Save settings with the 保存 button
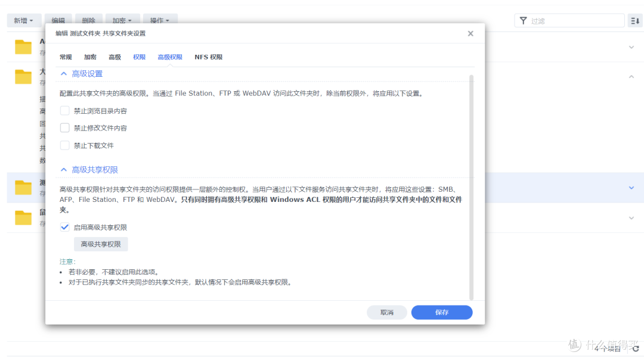Viewport: 644px width, 358px height. pyautogui.click(x=442, y=313)
